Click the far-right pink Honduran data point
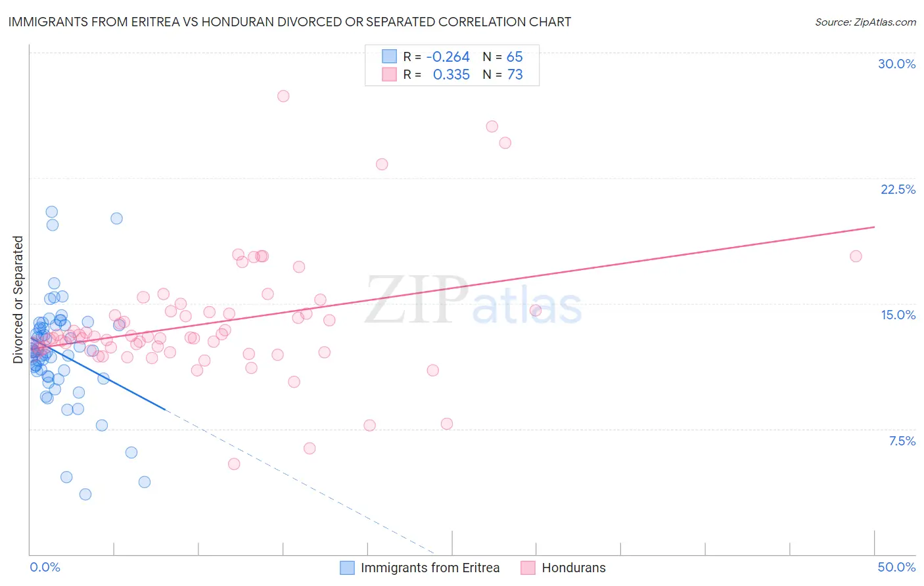This screenshot has height=586, width=924. (856, 256)
